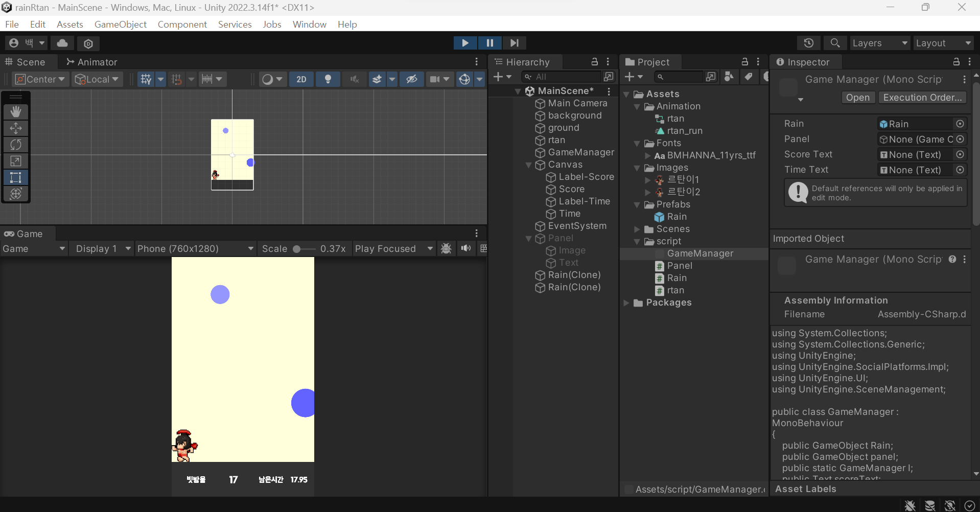Toggle the Project panel lock
980x512 pixels.
click(745, 62)
